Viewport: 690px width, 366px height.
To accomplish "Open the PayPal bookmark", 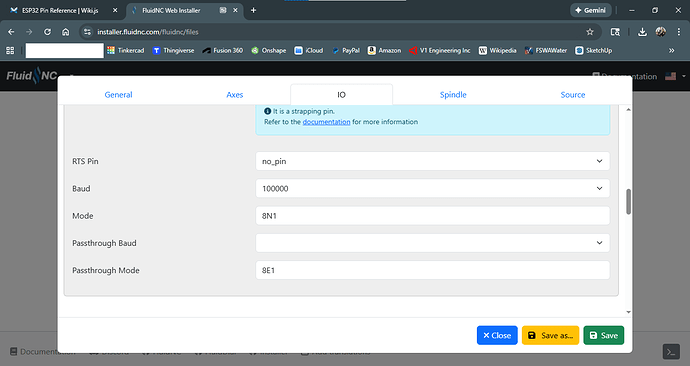I will tap(345, 51).
